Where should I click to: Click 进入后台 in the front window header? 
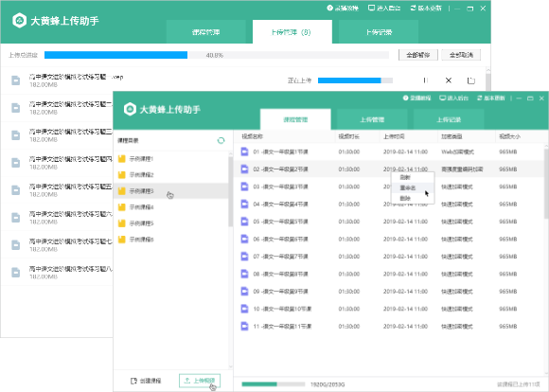click(453, 98)
